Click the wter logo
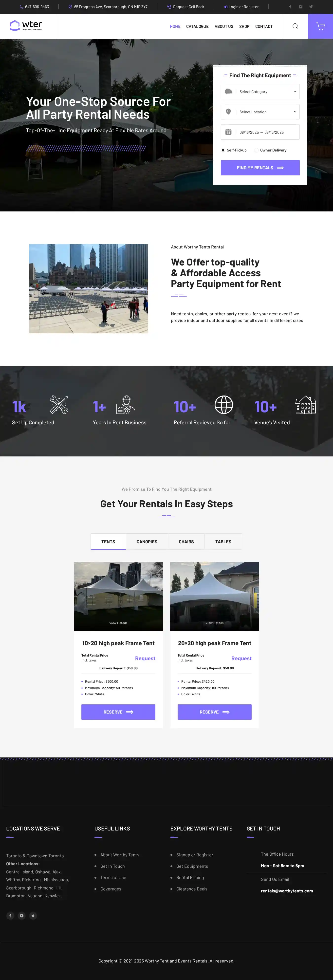This screenshot has width=333, height=980. [x=26, y=25]
